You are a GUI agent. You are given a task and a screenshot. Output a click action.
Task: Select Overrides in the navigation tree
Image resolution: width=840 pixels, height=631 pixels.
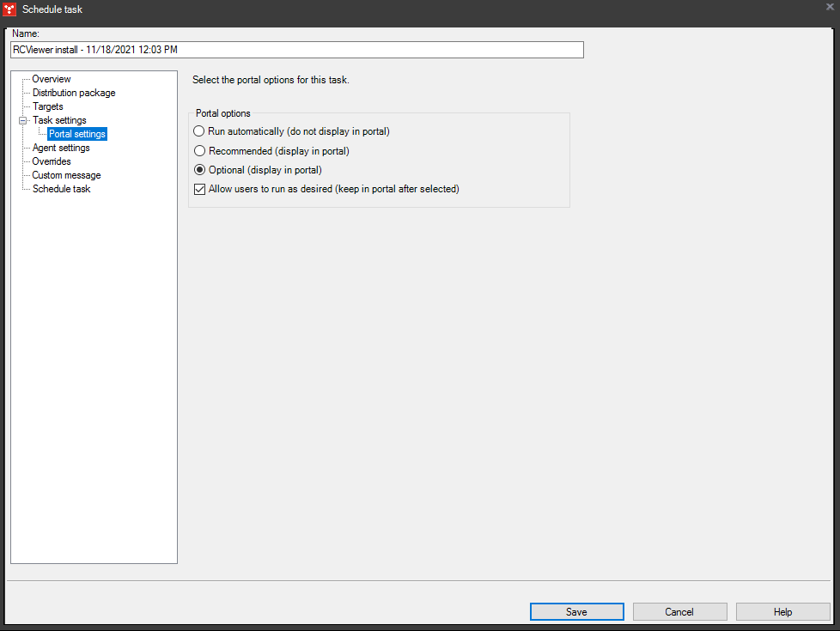pyautogui.click(x=51, y=161)
